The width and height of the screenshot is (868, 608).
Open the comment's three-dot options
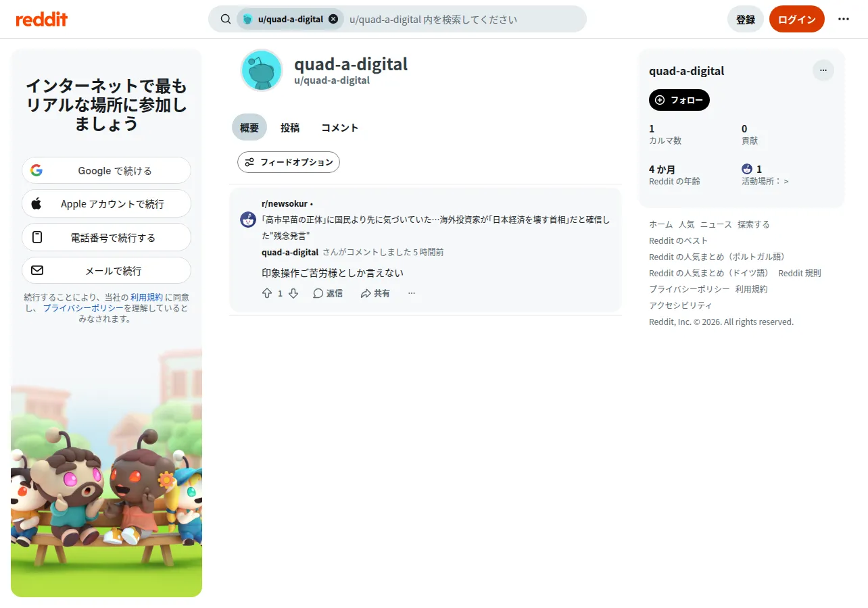tap(412, 293)
